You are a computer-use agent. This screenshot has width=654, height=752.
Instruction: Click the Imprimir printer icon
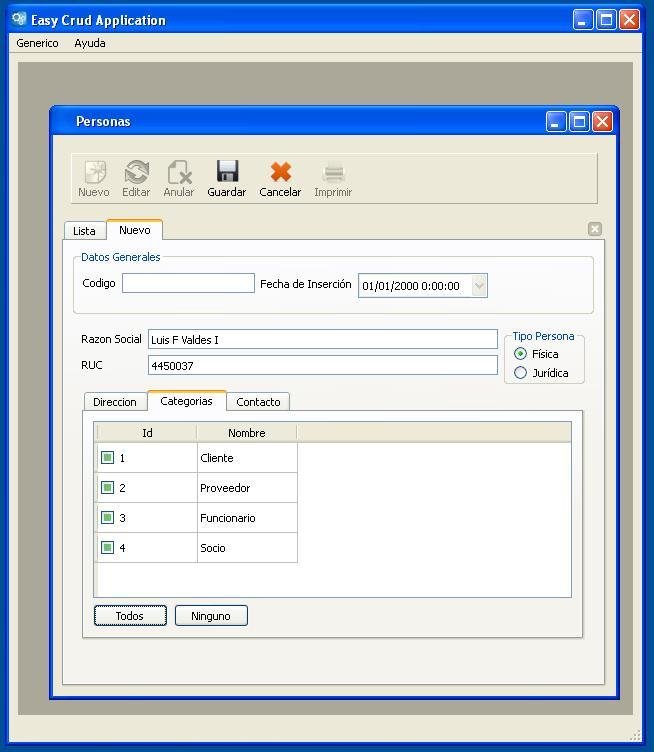[x=334, y=173]
